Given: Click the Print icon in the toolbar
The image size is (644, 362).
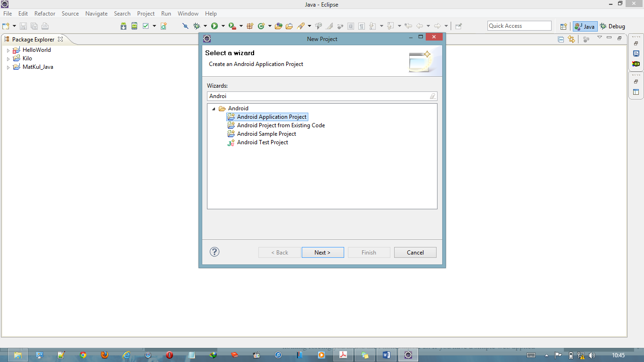Looking at the screenshot, I should [x=45, y=26].
